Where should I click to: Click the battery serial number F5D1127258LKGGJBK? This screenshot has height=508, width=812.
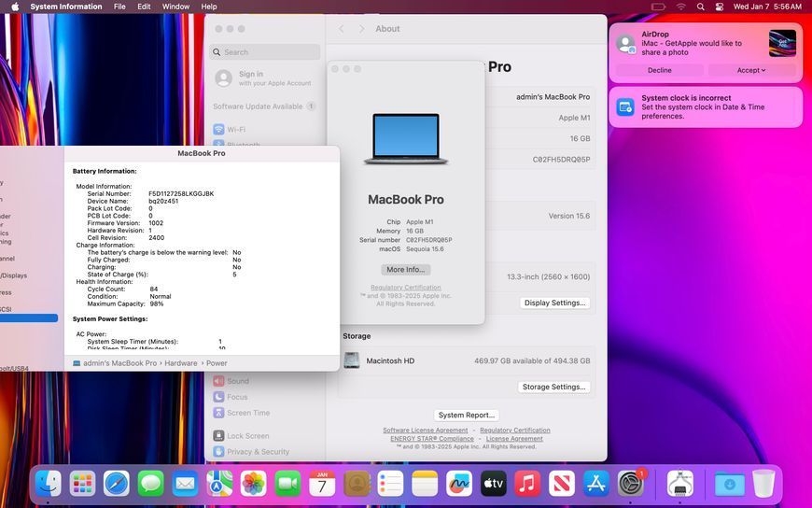pyautogui.click(x=181, y=194)
